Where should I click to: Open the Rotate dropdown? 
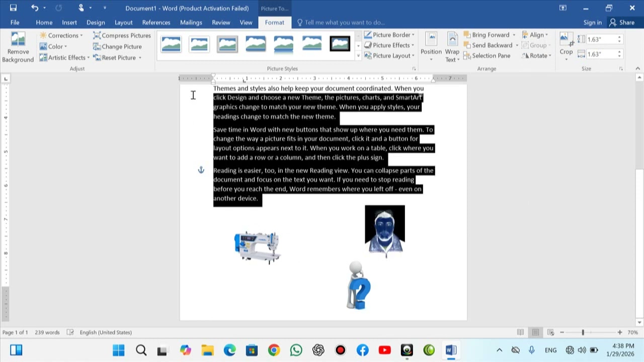click(x=537, y=56)
